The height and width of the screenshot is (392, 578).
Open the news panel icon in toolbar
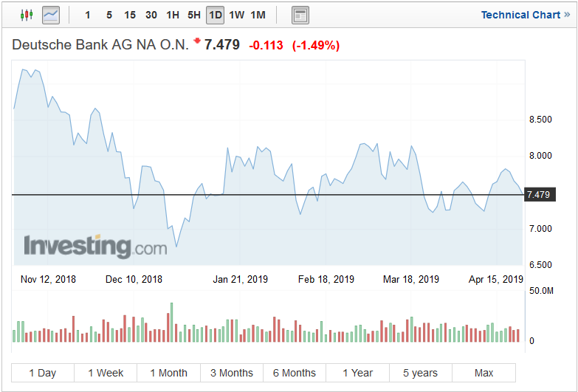(300, 15)
